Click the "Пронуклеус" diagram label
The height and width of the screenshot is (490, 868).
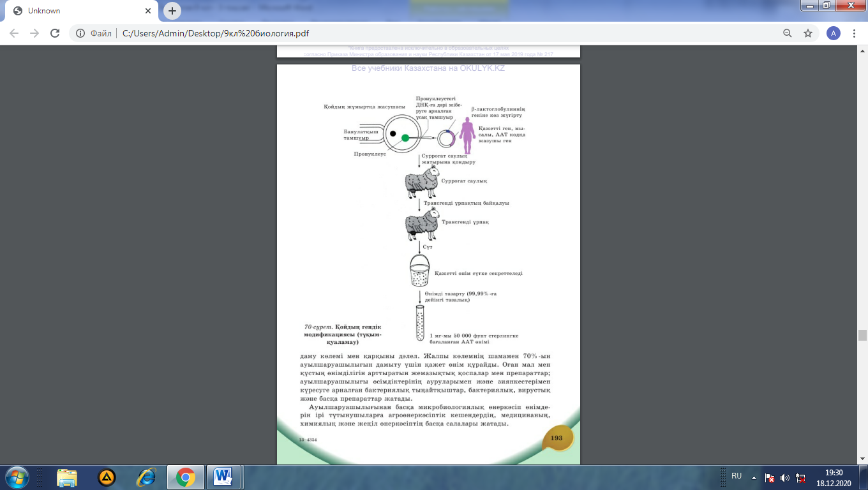point(370,154)
